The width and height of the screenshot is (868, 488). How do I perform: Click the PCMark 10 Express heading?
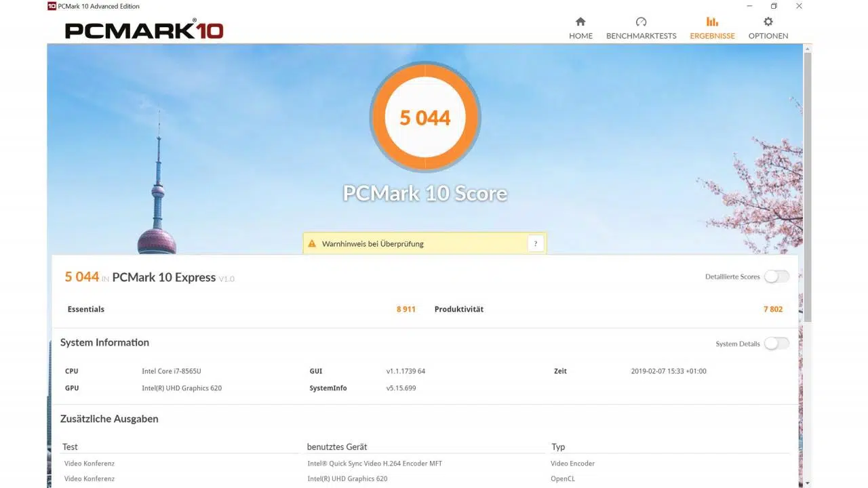pos(163,277)
